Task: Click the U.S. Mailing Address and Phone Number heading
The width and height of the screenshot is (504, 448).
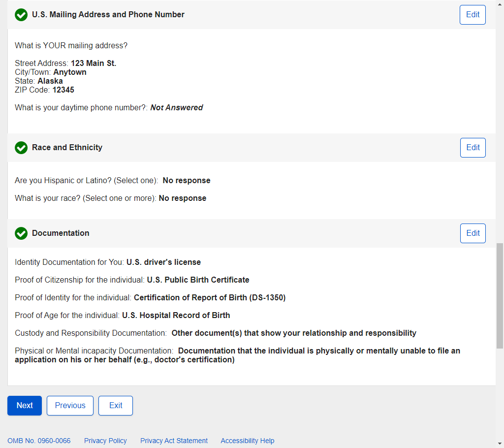Action: pos(108,15)
